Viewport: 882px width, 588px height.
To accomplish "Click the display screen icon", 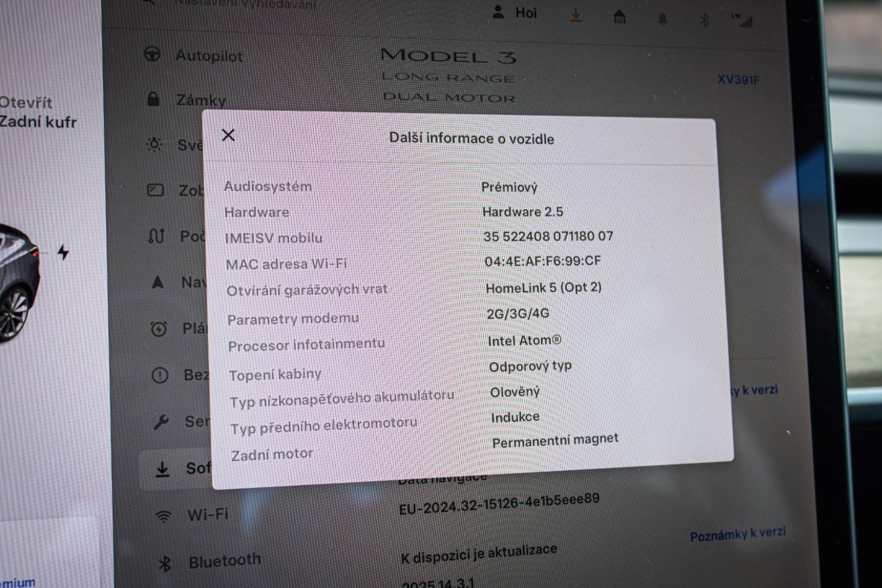I will click(155, 190).
